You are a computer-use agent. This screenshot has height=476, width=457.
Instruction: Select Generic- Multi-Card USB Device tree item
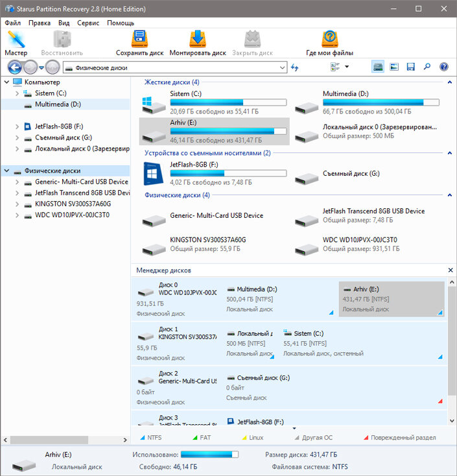[x=81, y=182]
